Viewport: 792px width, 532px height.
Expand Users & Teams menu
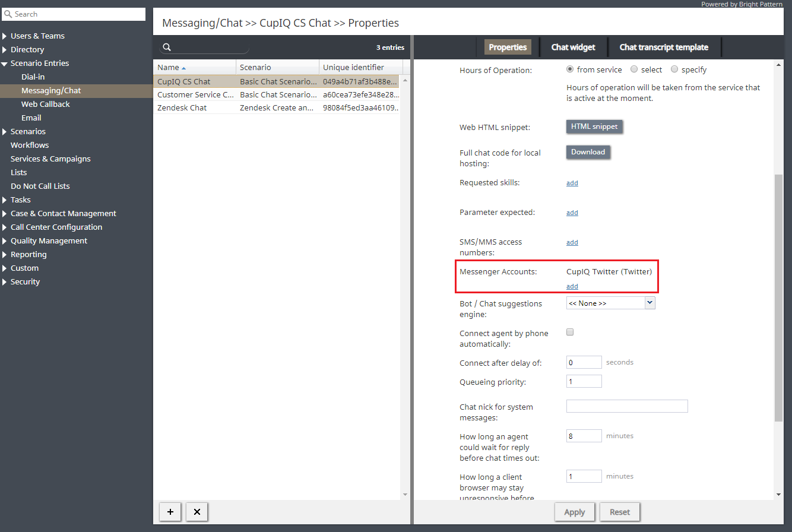(5, 36)
